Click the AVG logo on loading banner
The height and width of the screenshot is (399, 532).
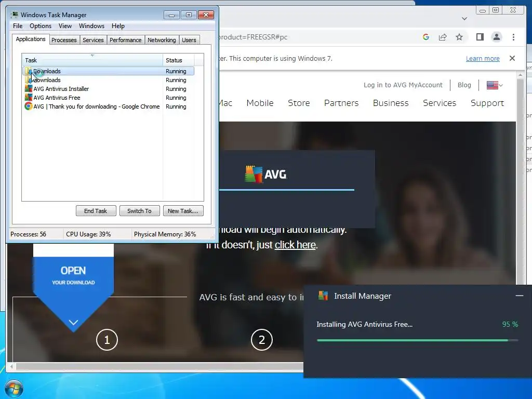pyautogui.click(x=265, y=175)
